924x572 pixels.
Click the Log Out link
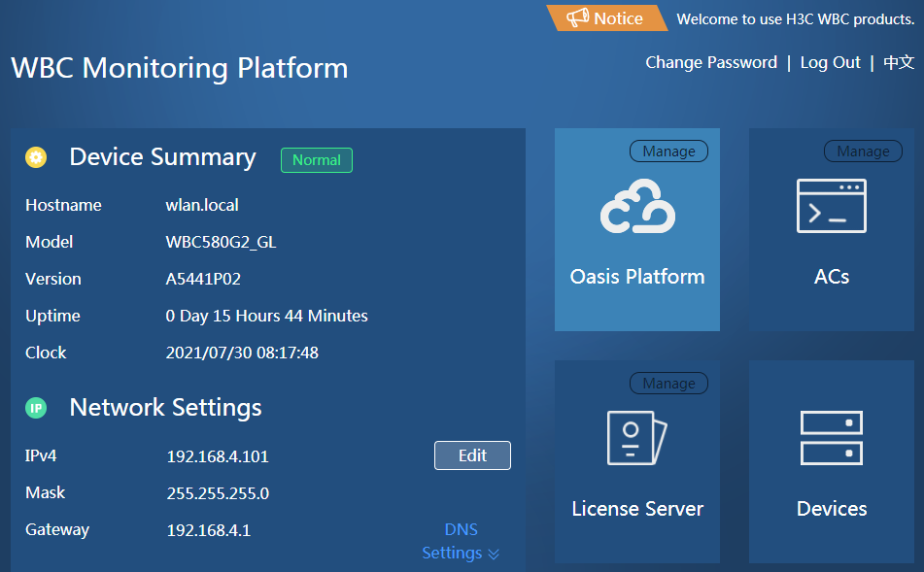point(831,62)
